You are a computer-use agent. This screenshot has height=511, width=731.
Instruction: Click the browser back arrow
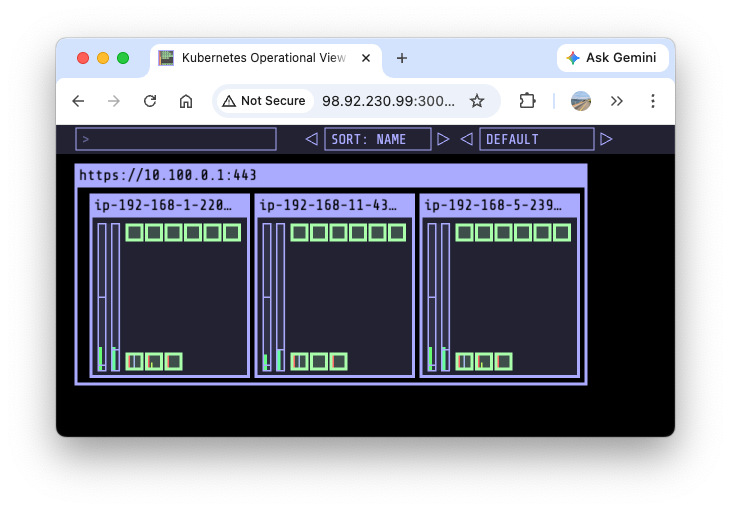78,101
